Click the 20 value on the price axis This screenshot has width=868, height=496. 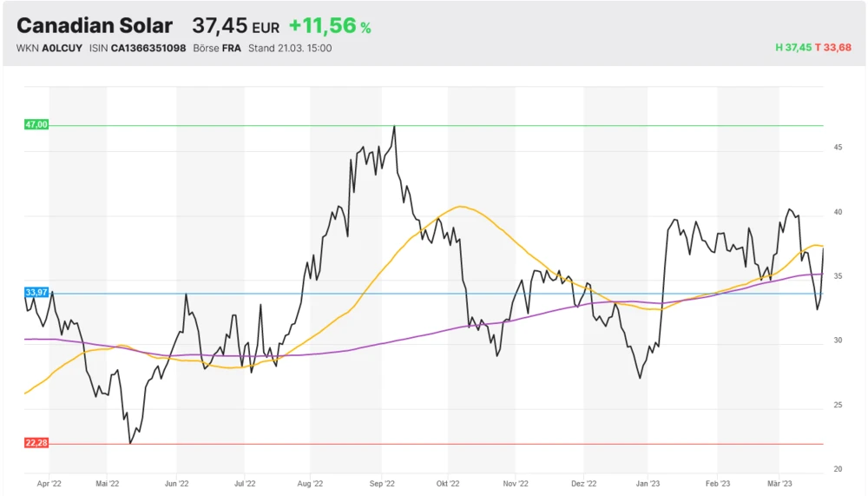point(838,469)
